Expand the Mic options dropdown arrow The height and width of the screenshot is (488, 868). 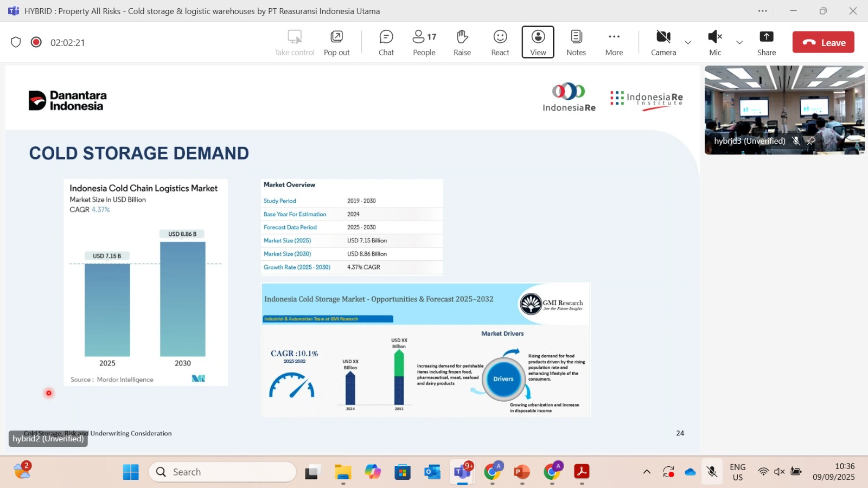click(x=739, y=42)
